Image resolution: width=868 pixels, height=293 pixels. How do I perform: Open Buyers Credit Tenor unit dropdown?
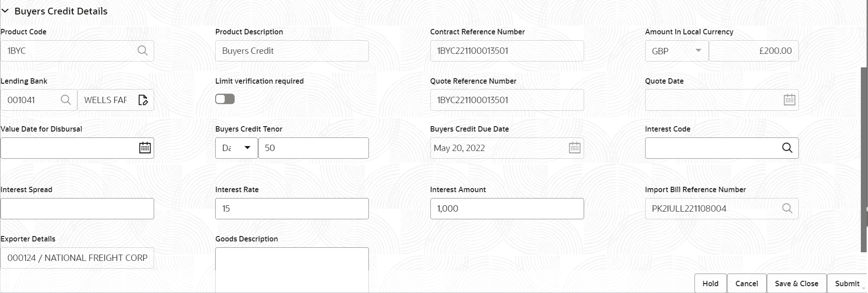tap(236, 148)
